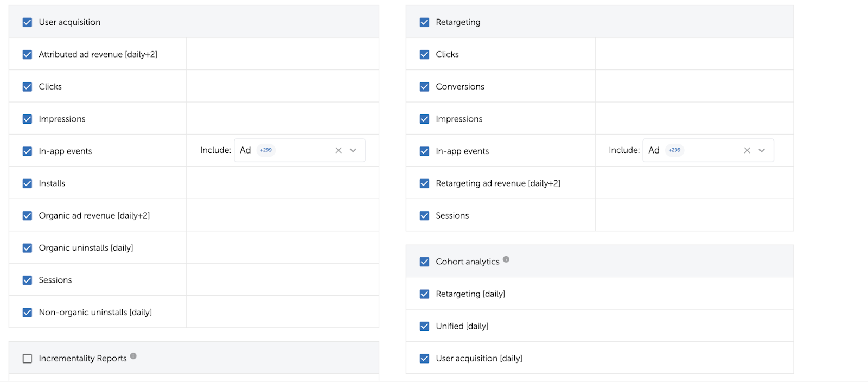Click info icon beside Incrementality Reports
Viewport: 868px width, 389px height.
tap(133, 356)
